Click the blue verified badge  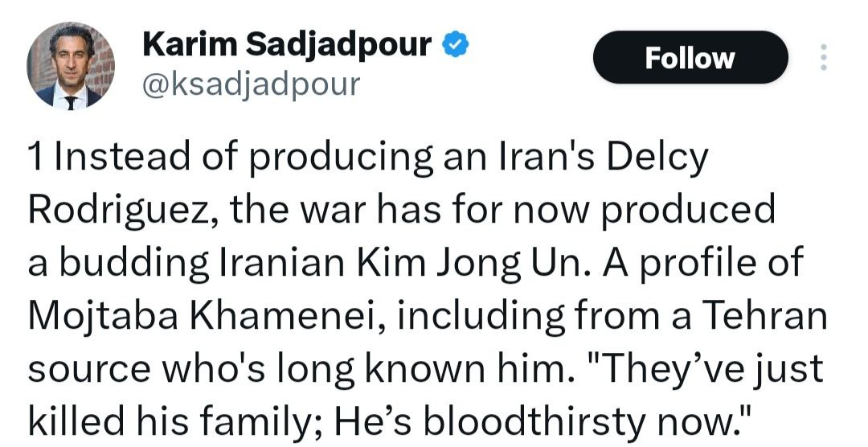tap(457, 46)
